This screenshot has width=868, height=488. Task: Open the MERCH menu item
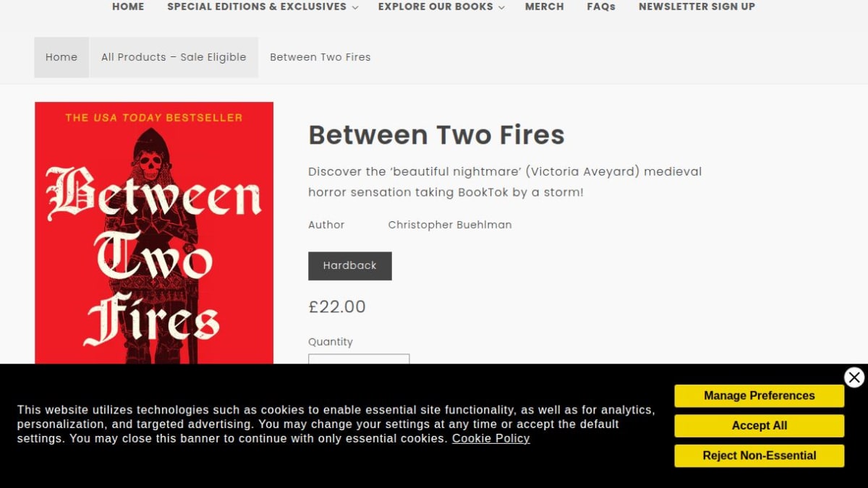coord(545,7)
